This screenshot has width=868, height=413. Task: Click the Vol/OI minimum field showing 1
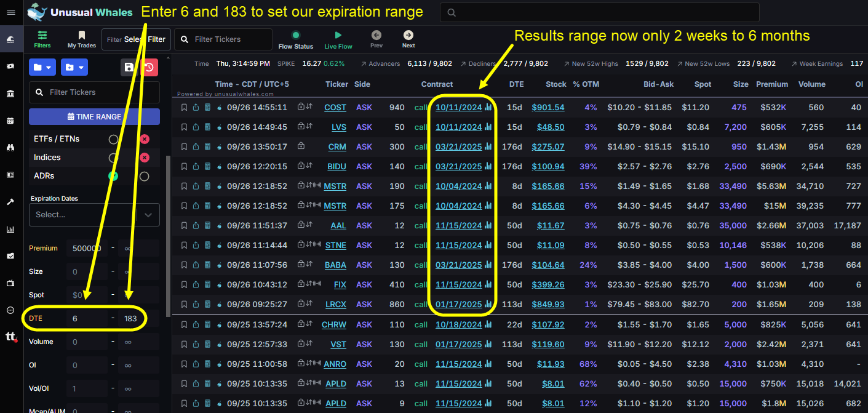tap(86, 388)
